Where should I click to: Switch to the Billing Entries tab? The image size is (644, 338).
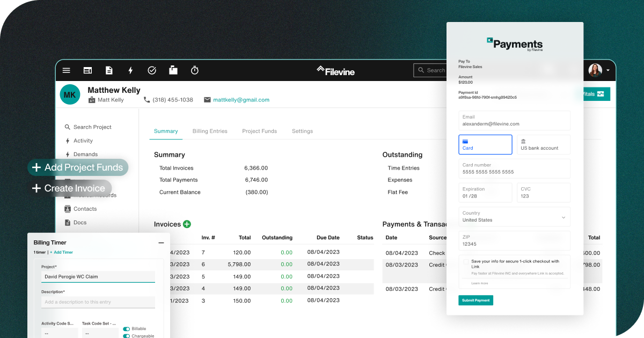(210, 131)
